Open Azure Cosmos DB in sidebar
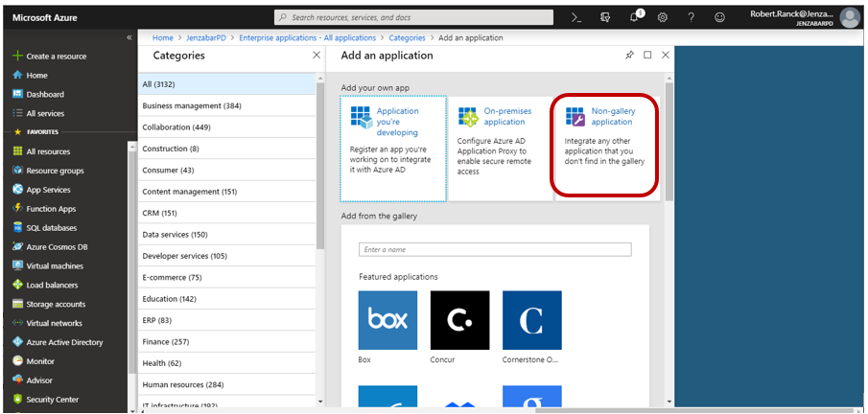Screen dimensions: 868x414 point(56,247)
